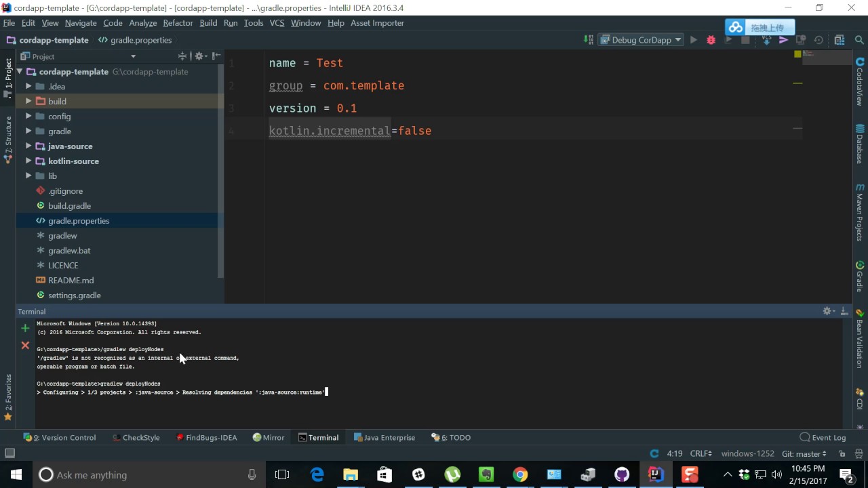Open the windows-1252 encoding selector
868x488 pixels.
tap(747, 453)
